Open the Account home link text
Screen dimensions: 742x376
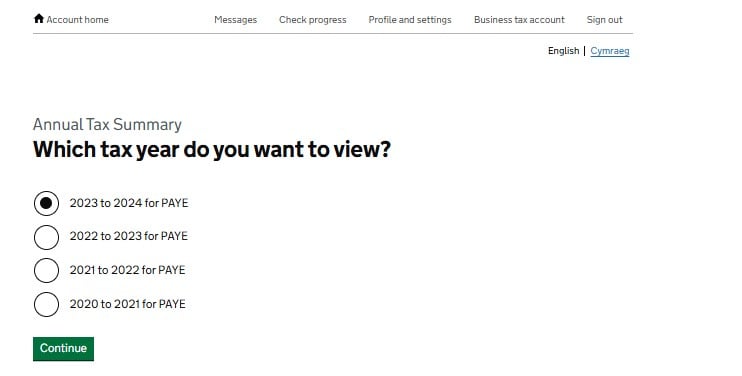pos(78,20)
